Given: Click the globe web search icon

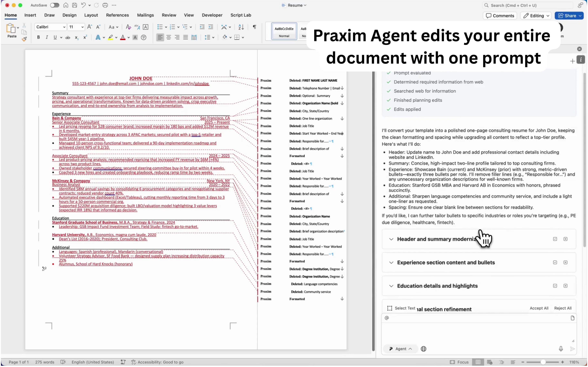Looking at the screenshot, I should 423,349.
